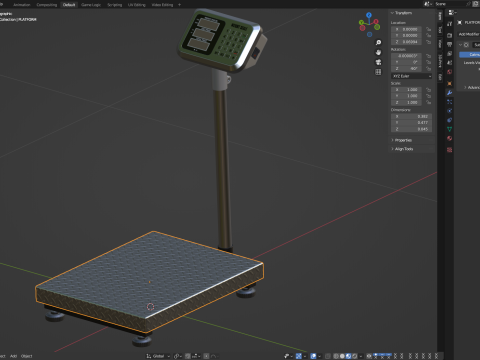This screenshot has width=480, height=360.
Task: Click the blue Z axis on navigation gizmo
Action: tap(369, 15)
